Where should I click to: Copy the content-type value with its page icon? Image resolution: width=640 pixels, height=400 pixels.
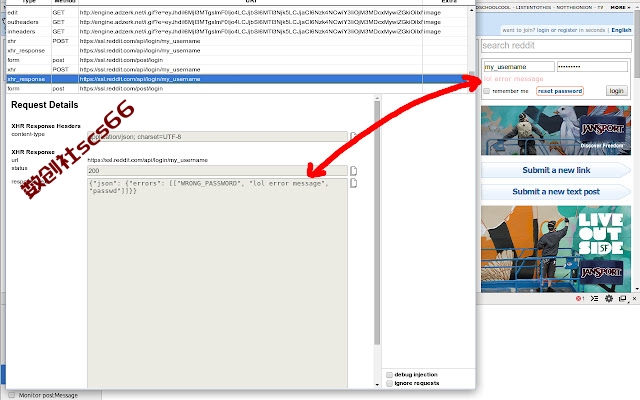click(x=353, y=136)
